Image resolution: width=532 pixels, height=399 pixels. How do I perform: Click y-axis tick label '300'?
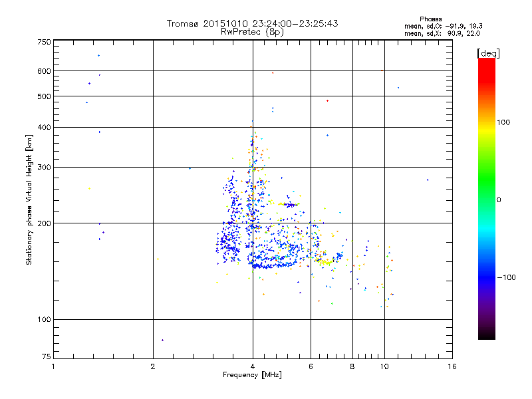(x=44, y=168)
